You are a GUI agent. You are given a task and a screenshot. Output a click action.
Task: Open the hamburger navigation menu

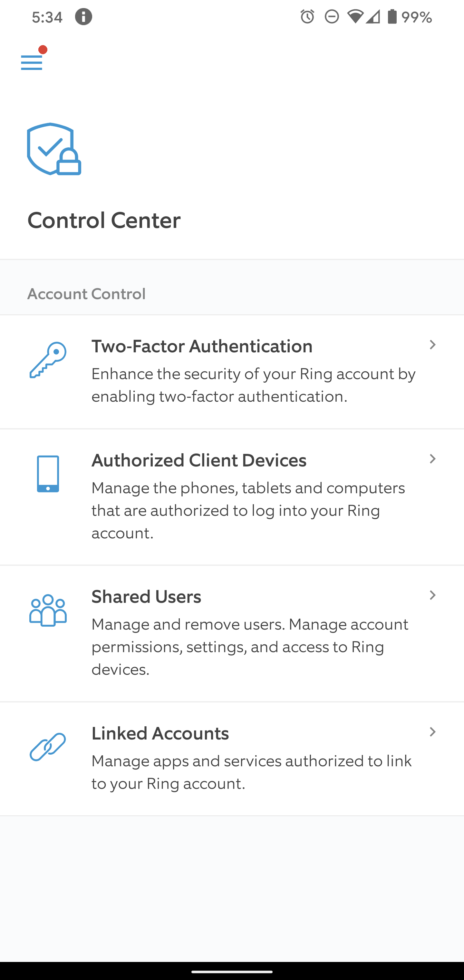[32, 63]
